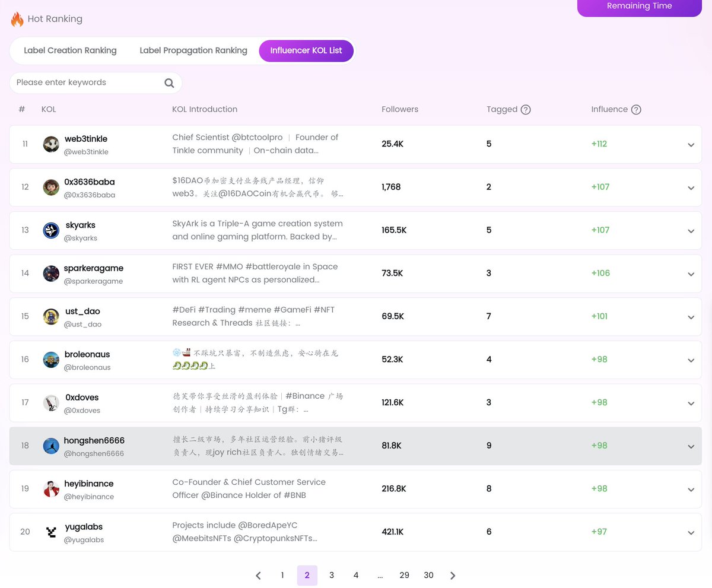Click the KOL Introduction column header
712x588 pixels.
click(205, 109)
